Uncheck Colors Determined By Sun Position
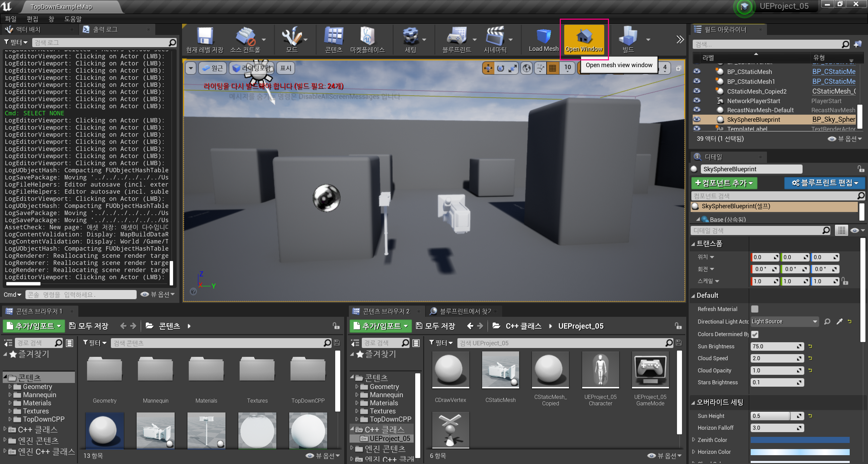This screenshot has height=464, width=868. [x=754, y=334]
